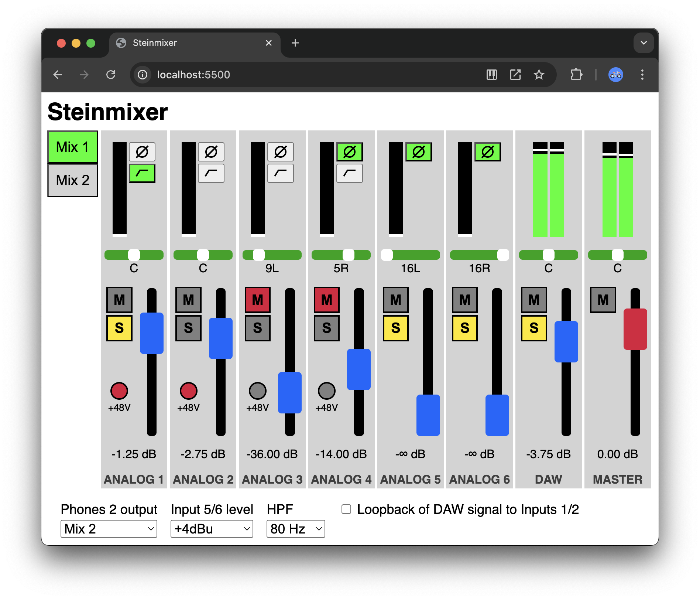The image size is (700, 600).
Task: Open the browser three-dots menu
Action: 642,75
